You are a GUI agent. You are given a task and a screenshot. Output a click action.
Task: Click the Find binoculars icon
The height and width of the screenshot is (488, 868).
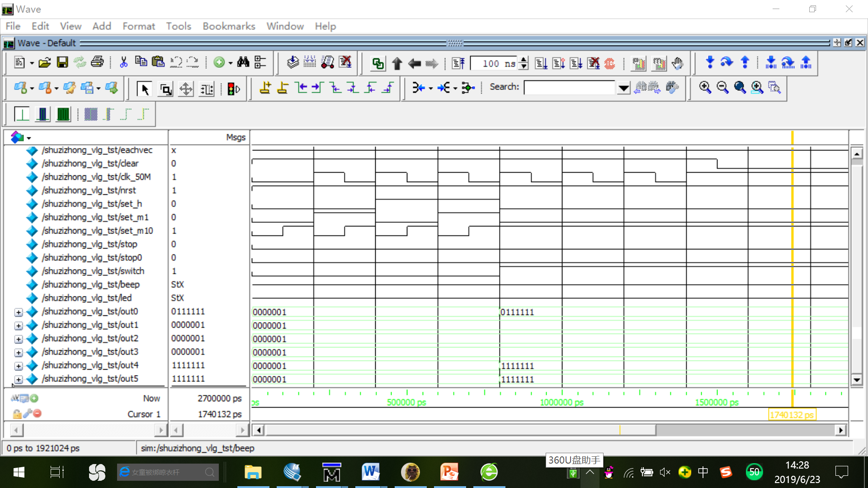pyautogui.click(x=243, y=62)
